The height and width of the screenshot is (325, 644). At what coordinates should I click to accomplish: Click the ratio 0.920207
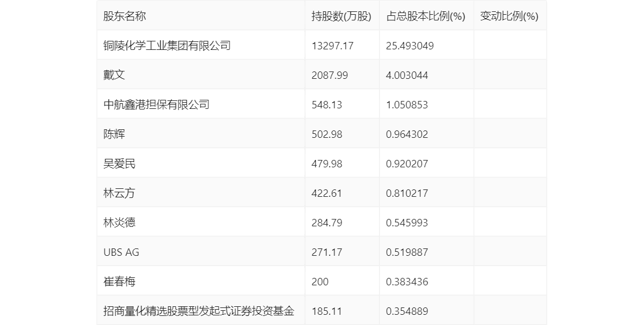(407, 164)
